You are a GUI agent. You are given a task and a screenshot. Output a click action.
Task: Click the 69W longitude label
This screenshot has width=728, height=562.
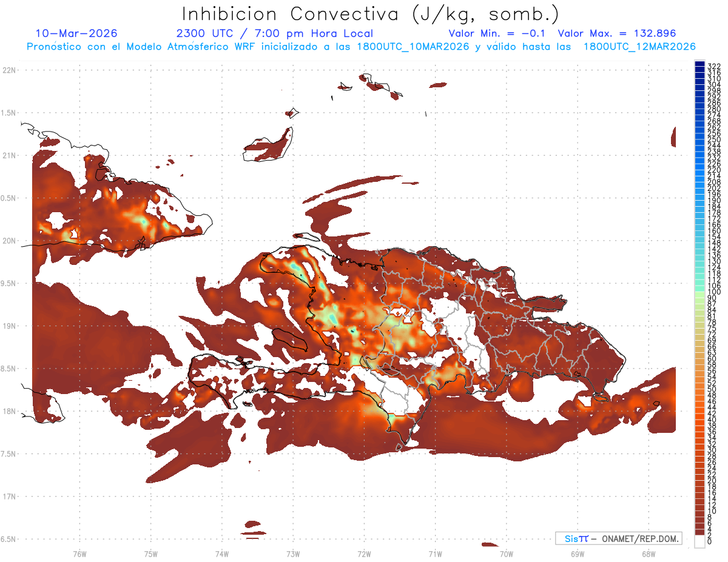pos(577,553)
